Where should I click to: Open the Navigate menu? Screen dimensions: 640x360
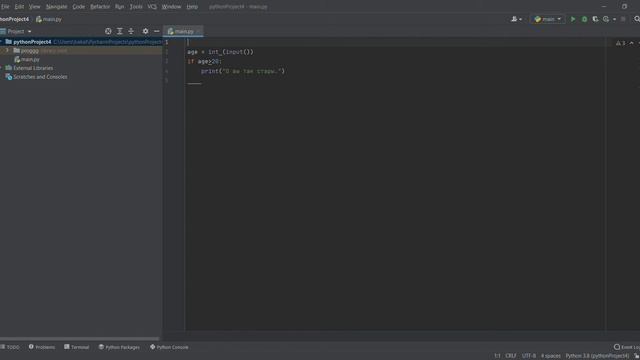tap(56, 7)
